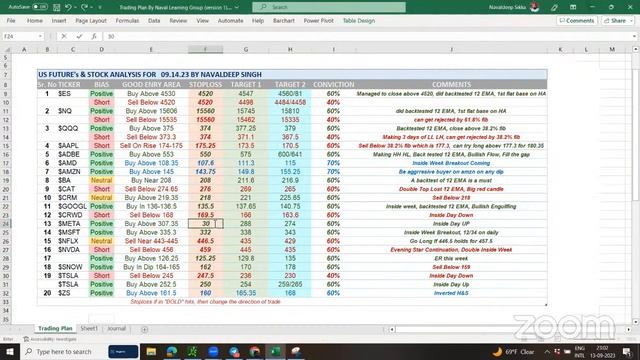The height and width of the screenshot is (360, 640).
Task: Click the Share button
Action: (x=618, y=20)
